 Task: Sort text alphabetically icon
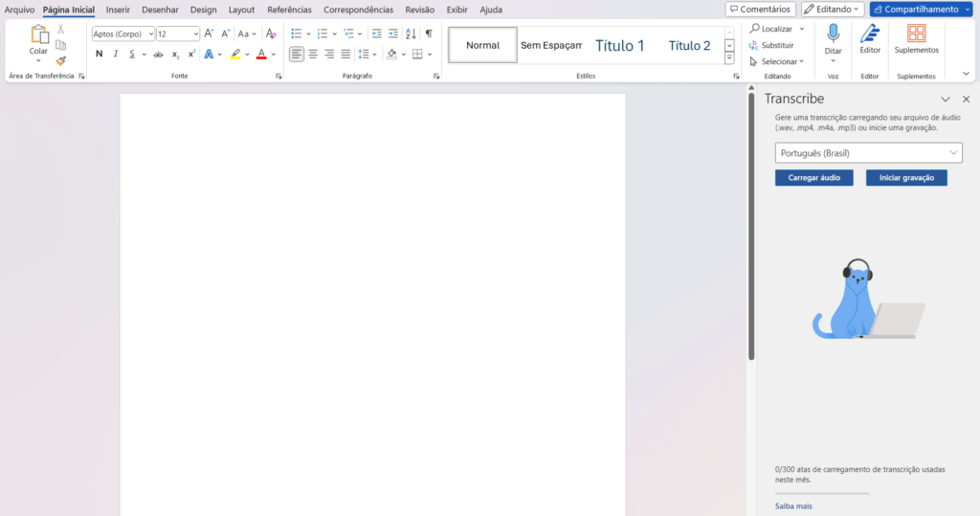(411, 34)
